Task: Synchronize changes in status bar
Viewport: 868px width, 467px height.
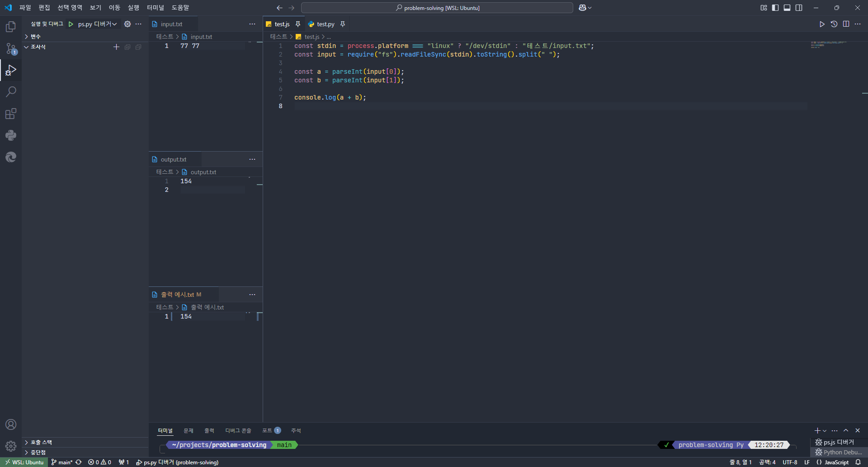Action: (79, 462)
